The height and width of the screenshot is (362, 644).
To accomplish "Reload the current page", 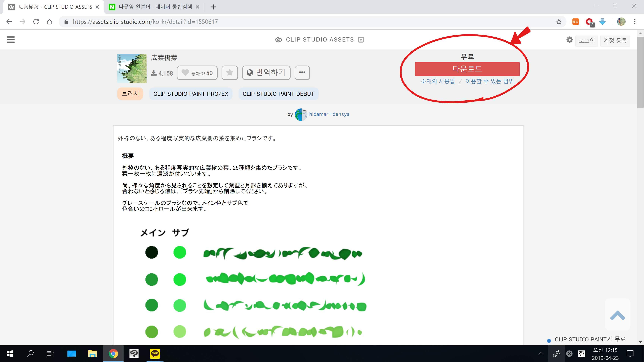I will click(36, 22).
